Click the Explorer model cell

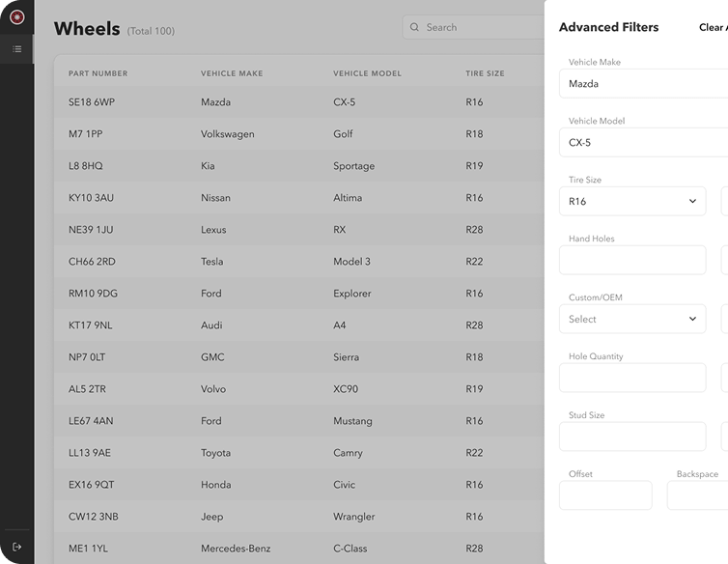click(x=351, y=294)
